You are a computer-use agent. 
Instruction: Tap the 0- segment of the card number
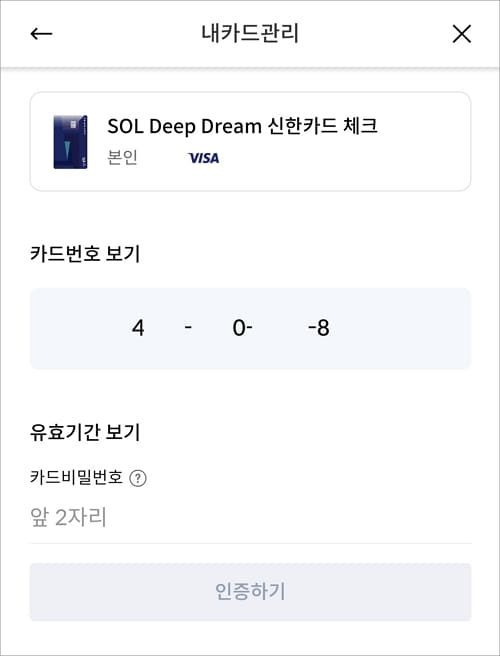click(242, 328)
